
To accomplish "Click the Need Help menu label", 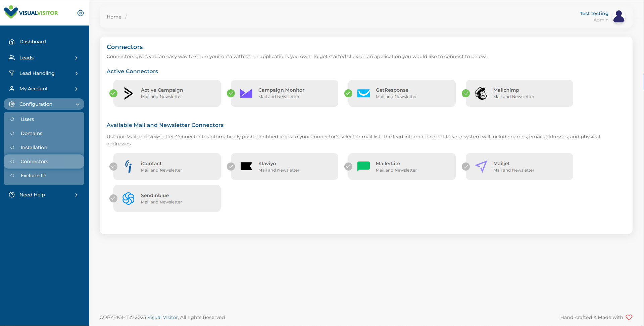I will (32, 195).
